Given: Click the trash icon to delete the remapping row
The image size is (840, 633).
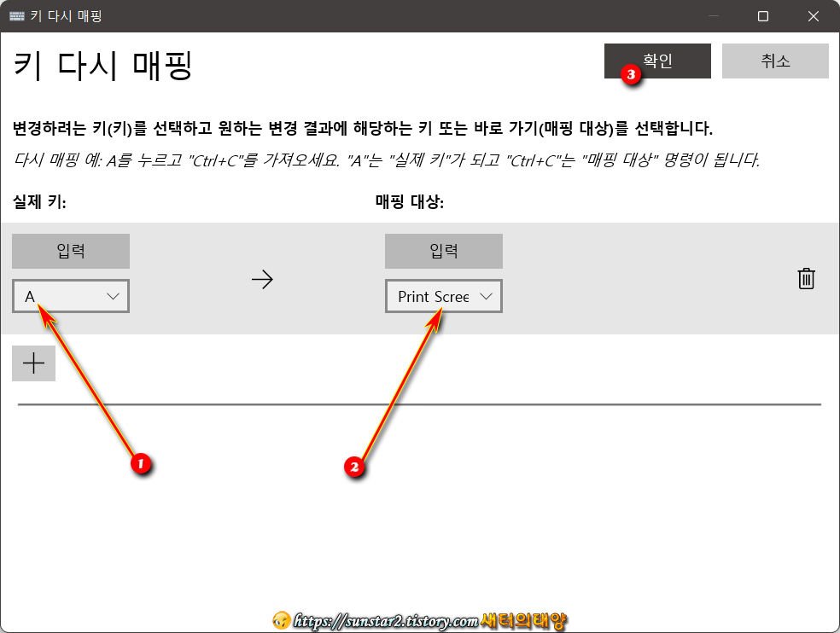Looking at the screenshot, I should point(806,278).
